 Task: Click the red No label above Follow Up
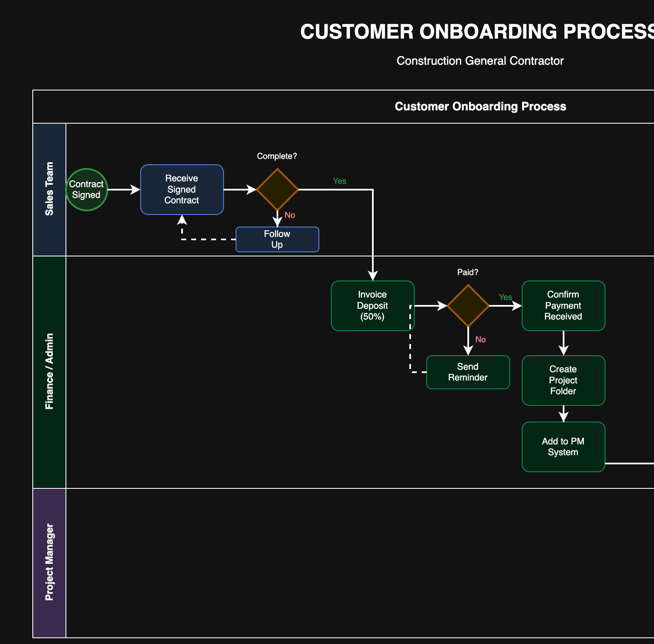coord(289,215)
